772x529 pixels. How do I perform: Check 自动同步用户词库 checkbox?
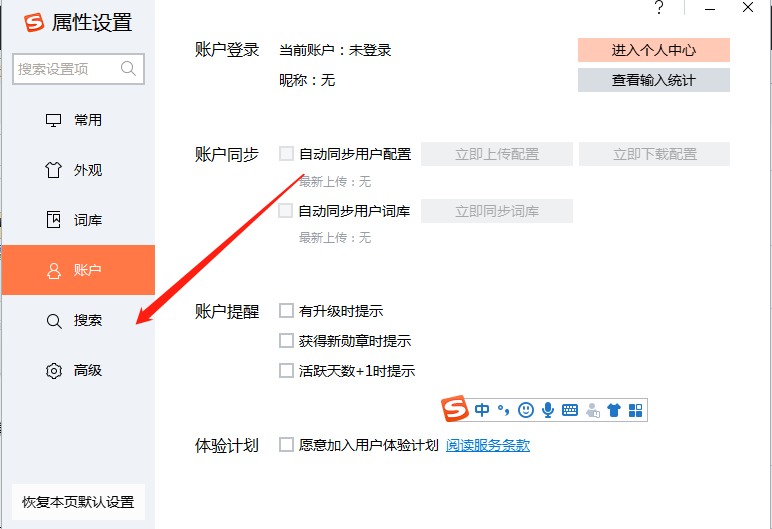coord(286,211)
